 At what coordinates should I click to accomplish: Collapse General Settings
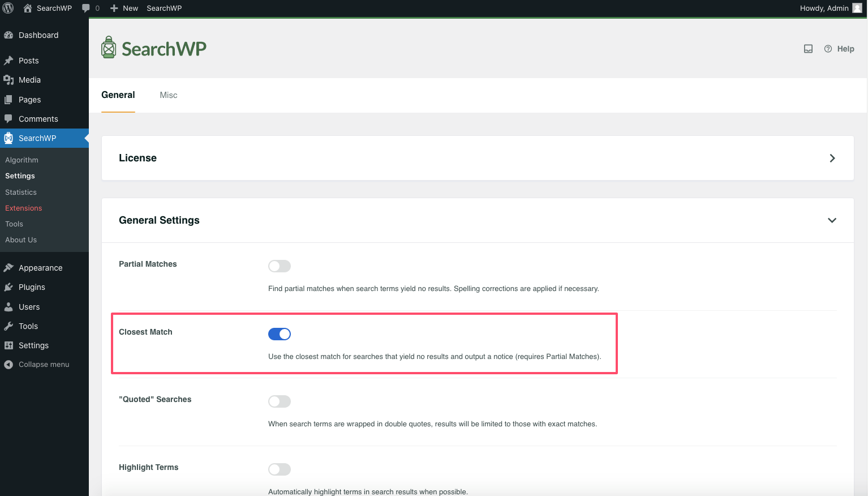pos(832,220)
